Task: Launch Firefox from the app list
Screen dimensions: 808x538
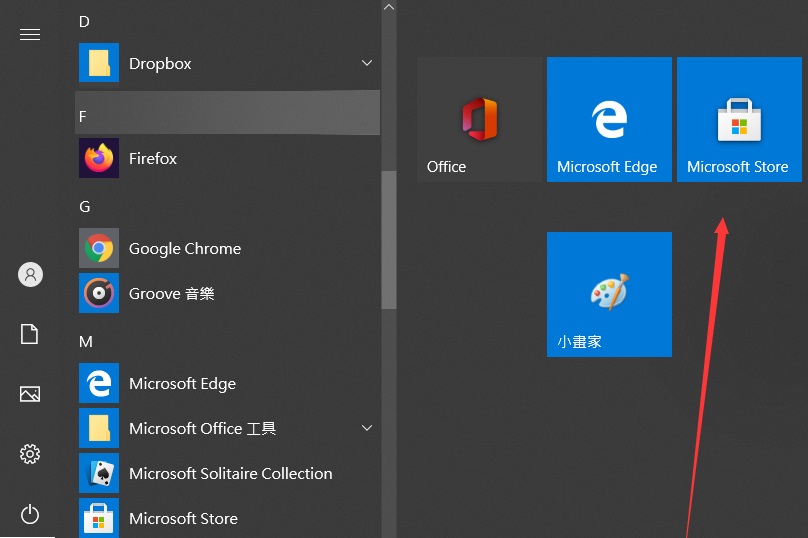Action: [228, 158]
